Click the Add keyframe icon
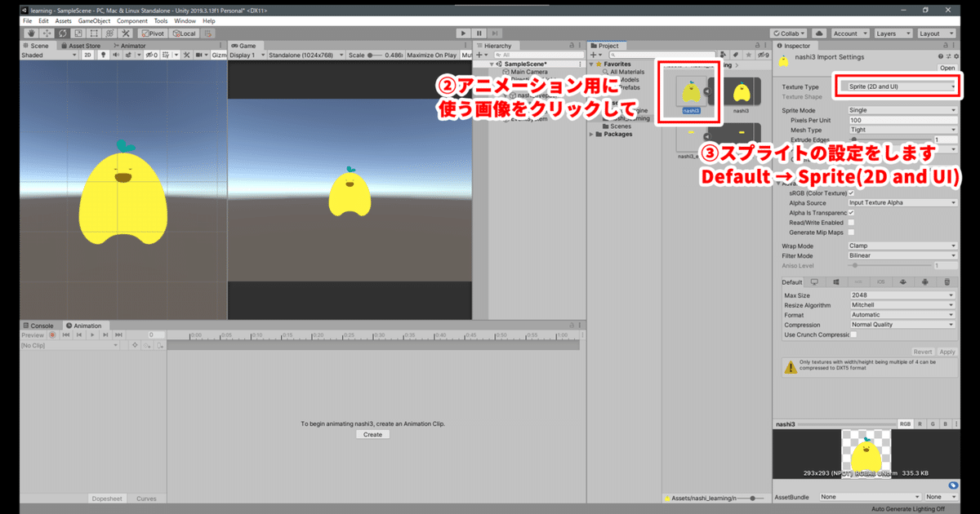 (147, 345)
